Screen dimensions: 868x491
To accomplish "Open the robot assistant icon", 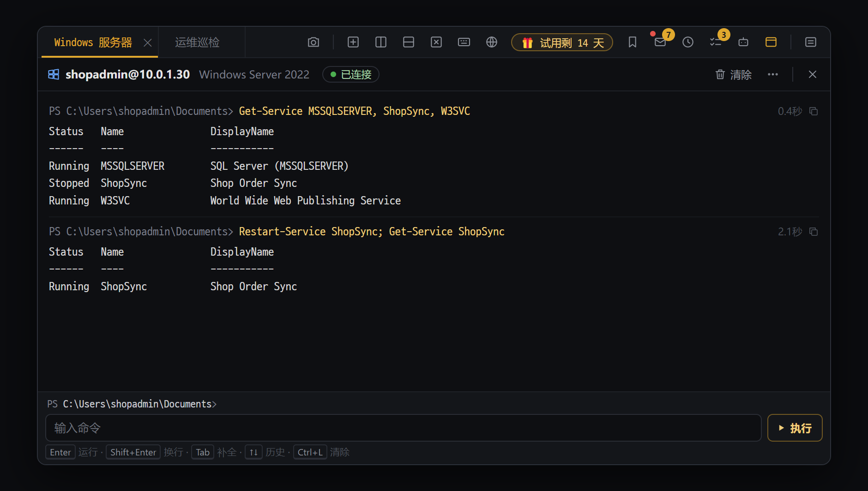I will (743, 42).
